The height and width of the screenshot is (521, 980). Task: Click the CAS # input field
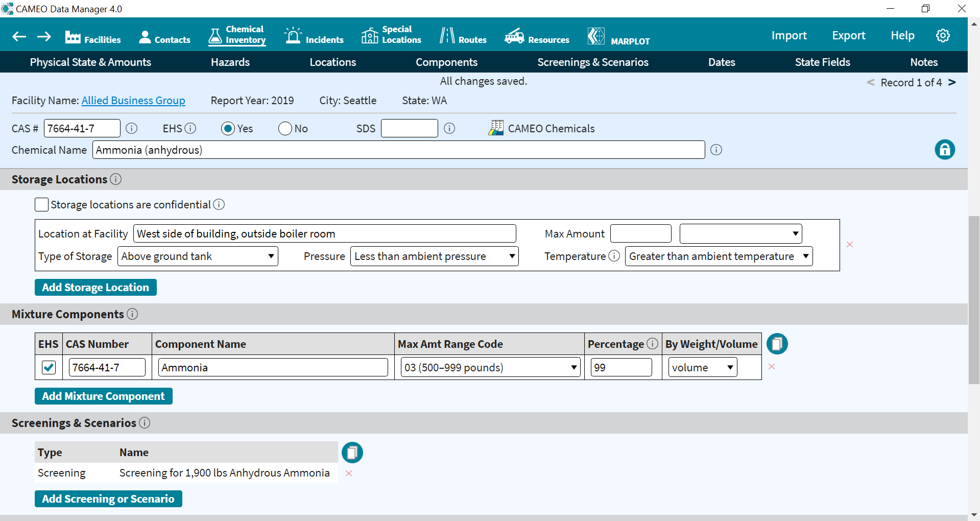pos(82,128)
